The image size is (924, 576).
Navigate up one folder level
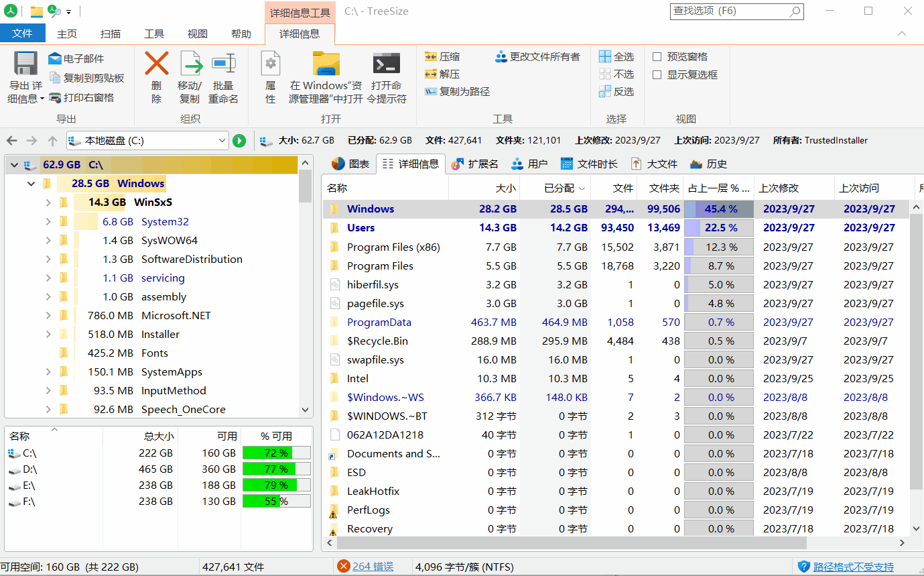(53, 141)
